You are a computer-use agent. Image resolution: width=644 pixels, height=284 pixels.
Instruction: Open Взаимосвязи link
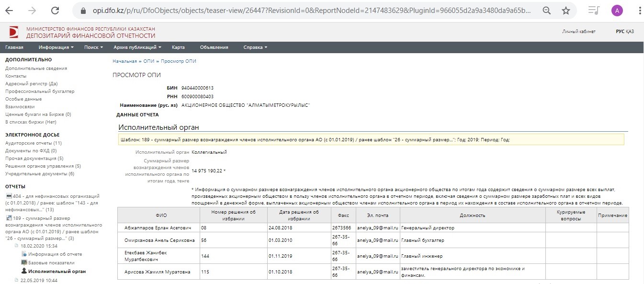(x=20, y=107)
